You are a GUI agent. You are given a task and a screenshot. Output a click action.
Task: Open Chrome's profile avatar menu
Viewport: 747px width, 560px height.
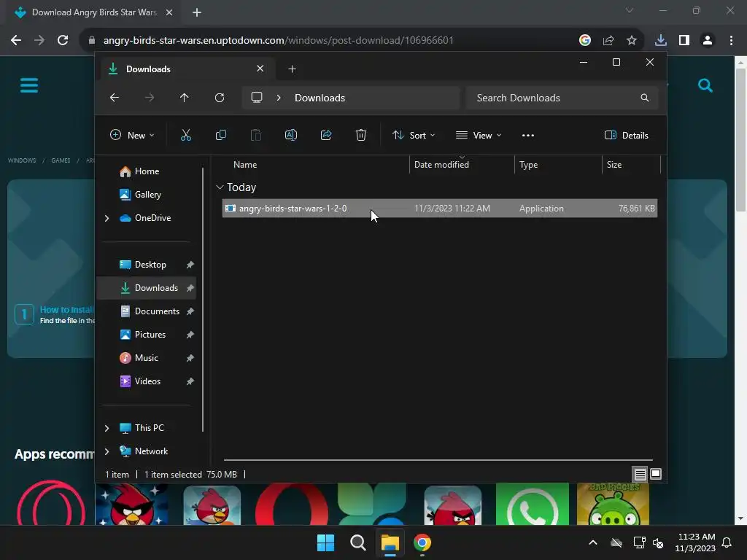coord(708,40)
